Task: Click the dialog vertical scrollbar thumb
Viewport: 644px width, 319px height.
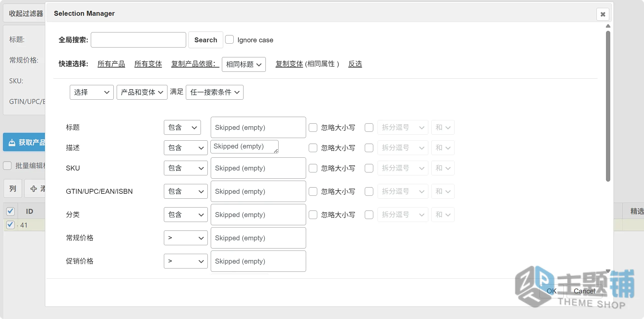Action: [608, 106]
